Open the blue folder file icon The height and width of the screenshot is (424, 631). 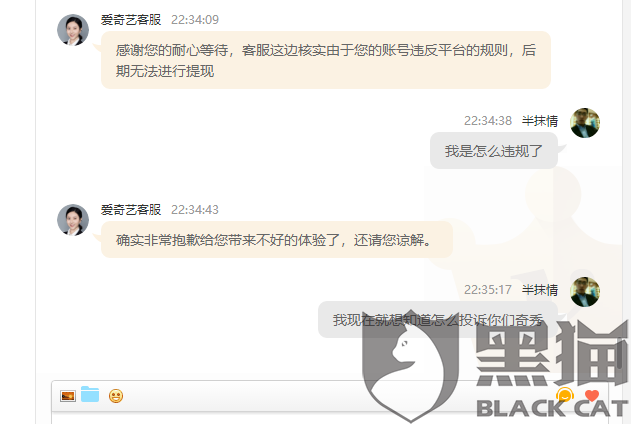coord(90,394)
